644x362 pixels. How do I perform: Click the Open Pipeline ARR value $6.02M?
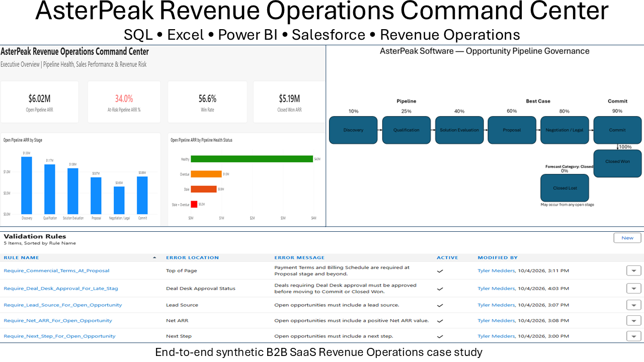[x=39, y=99]
